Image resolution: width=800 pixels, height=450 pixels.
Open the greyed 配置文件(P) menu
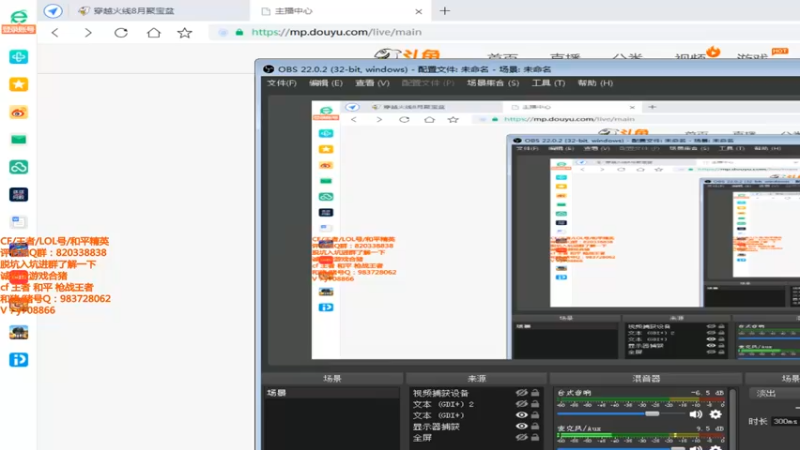(428, 83)
